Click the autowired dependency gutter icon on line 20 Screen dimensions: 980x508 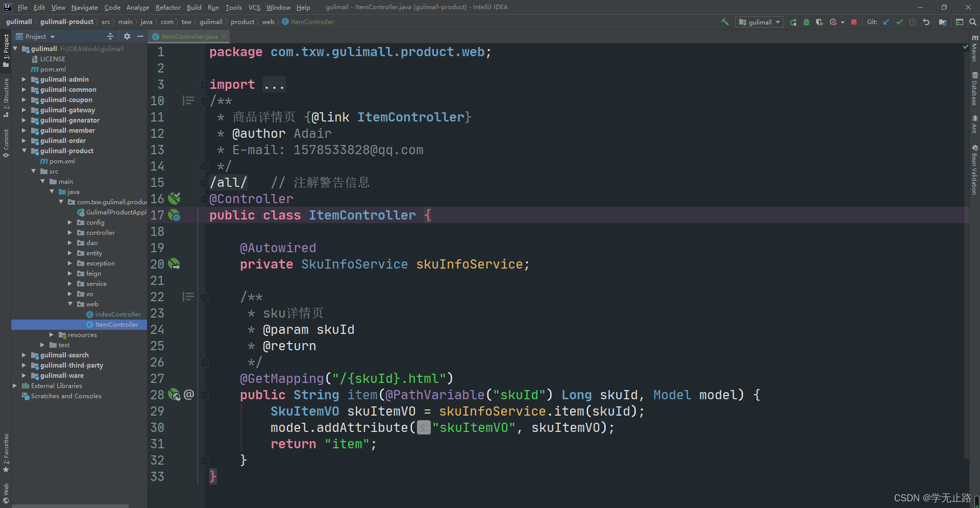point(174,263)
